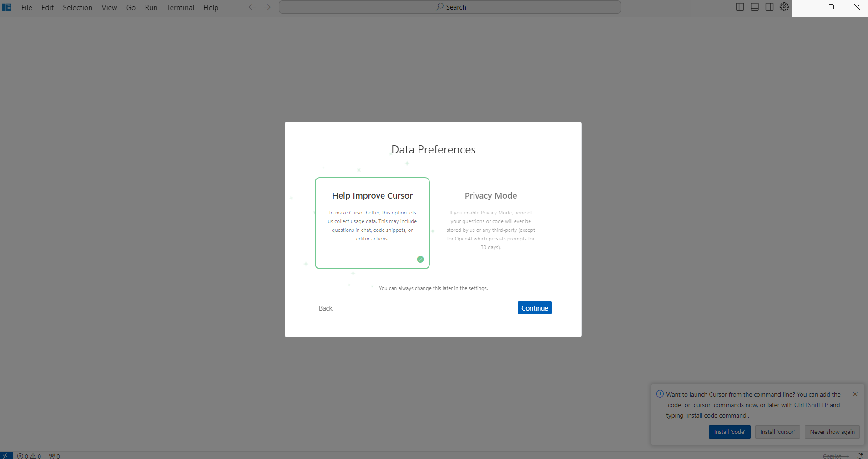Click 'You can always change this later' text

click(433, 288)
